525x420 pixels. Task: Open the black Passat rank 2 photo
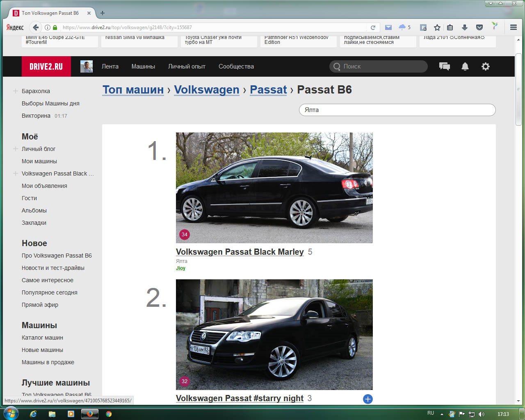point(274,335)
